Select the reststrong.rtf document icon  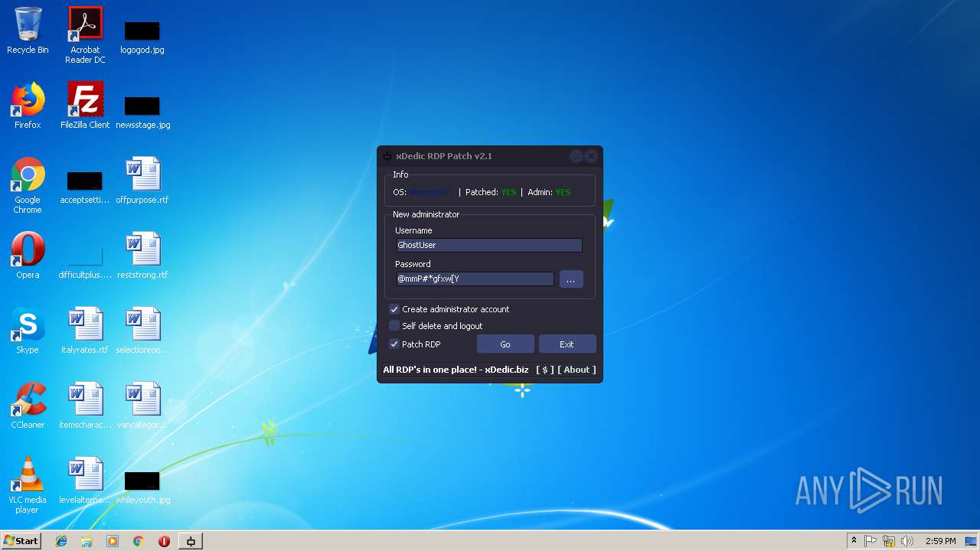[x=142, y=256]
